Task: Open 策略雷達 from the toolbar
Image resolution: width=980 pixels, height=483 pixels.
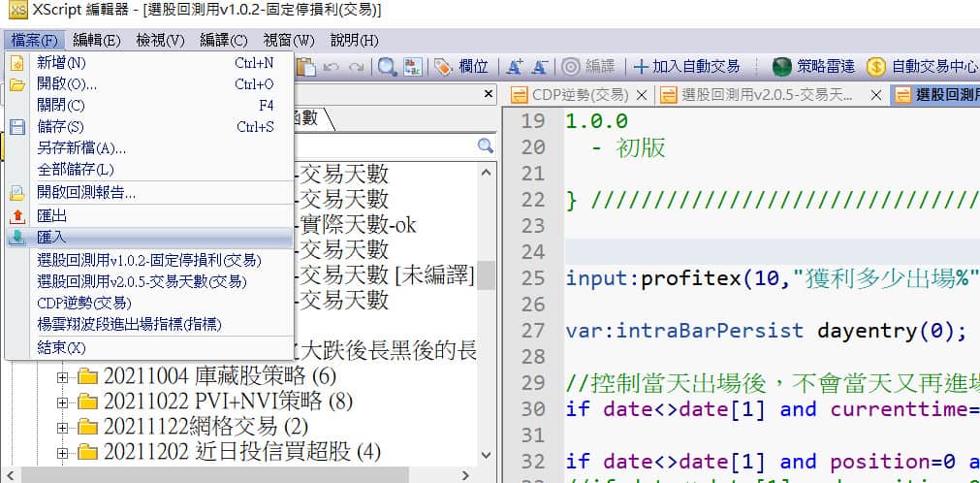Action: pos(813,66)
